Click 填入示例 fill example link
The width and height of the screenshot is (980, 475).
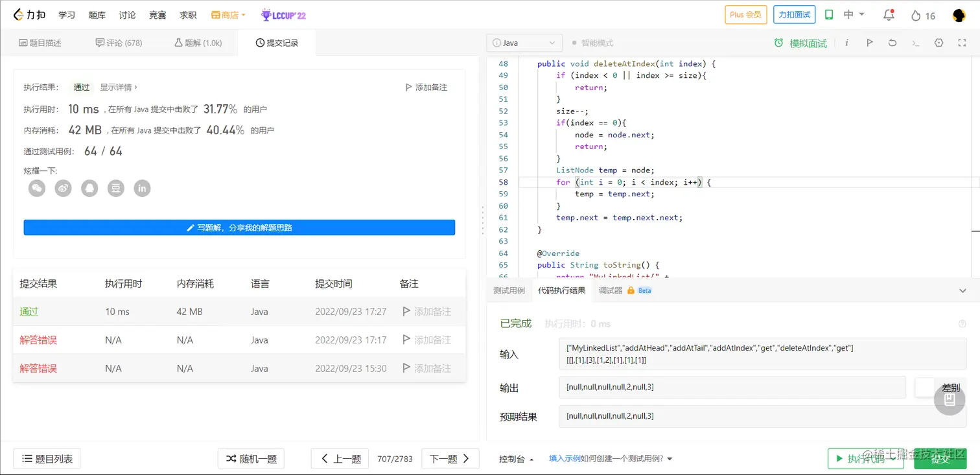tap(565, 459)
